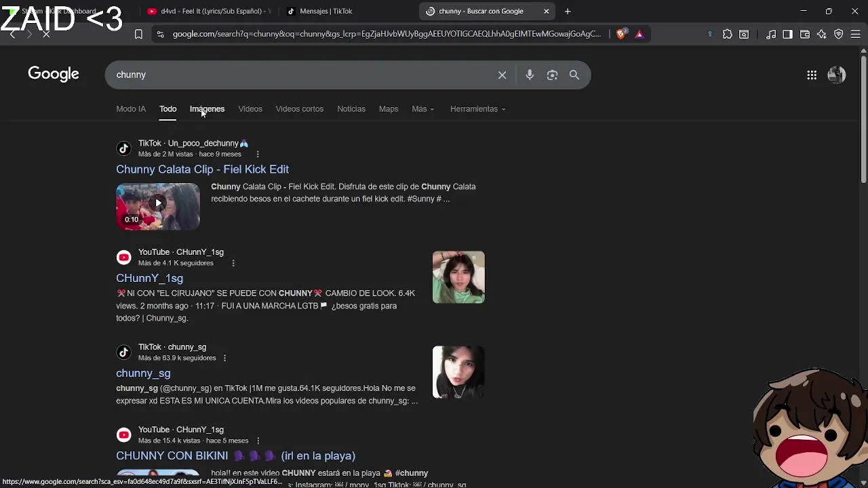Open CHUNNY CON BIKINI video link
Screen dimensions: 868x488
click(x=235, y=455)
